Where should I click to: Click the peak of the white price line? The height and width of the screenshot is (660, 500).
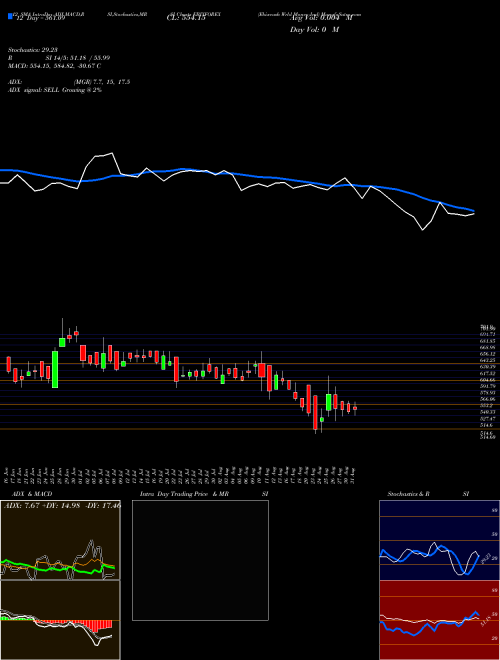(112, 153)
